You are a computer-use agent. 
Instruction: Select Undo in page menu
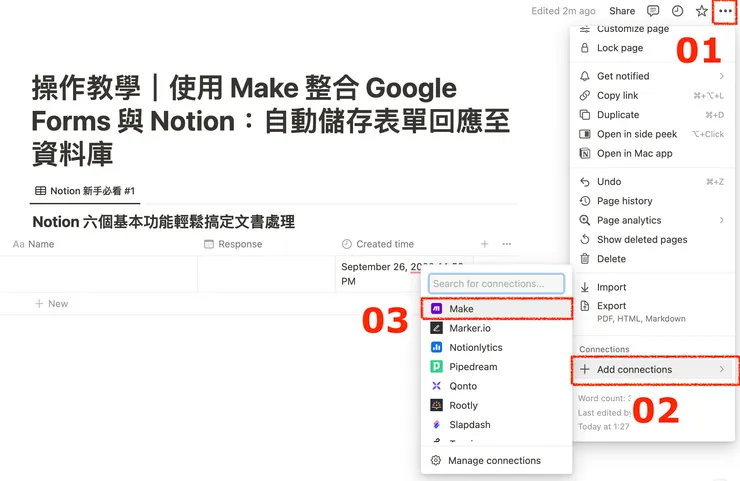[x=652, y=182]
